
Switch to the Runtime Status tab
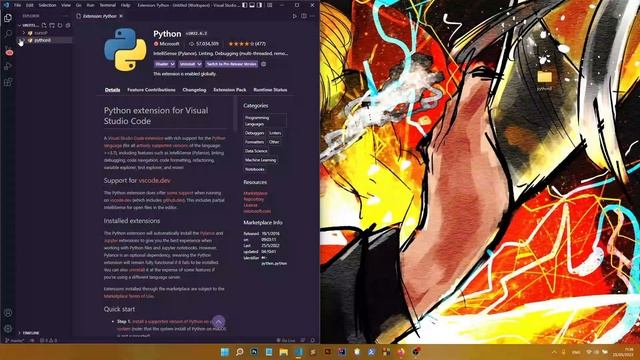(x=270, y=90)
